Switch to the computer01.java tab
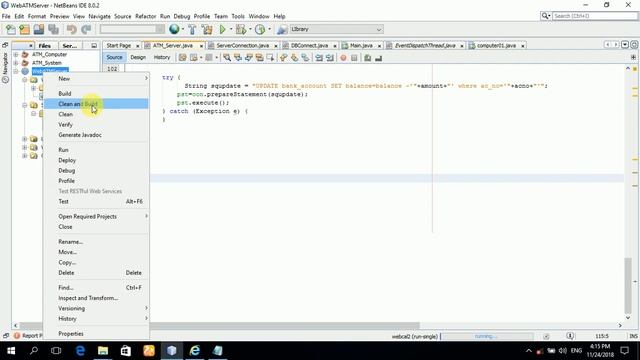Screen dimensions: 640x360 496,45
